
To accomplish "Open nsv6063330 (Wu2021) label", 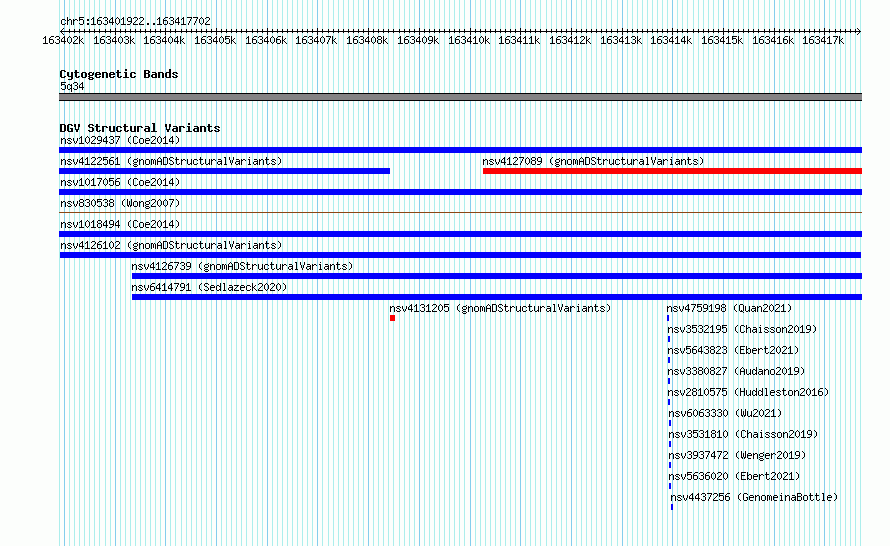I will [725, 413].
